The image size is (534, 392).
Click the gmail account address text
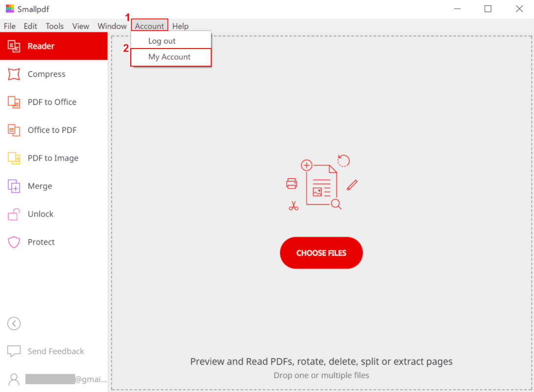(66, 379)
